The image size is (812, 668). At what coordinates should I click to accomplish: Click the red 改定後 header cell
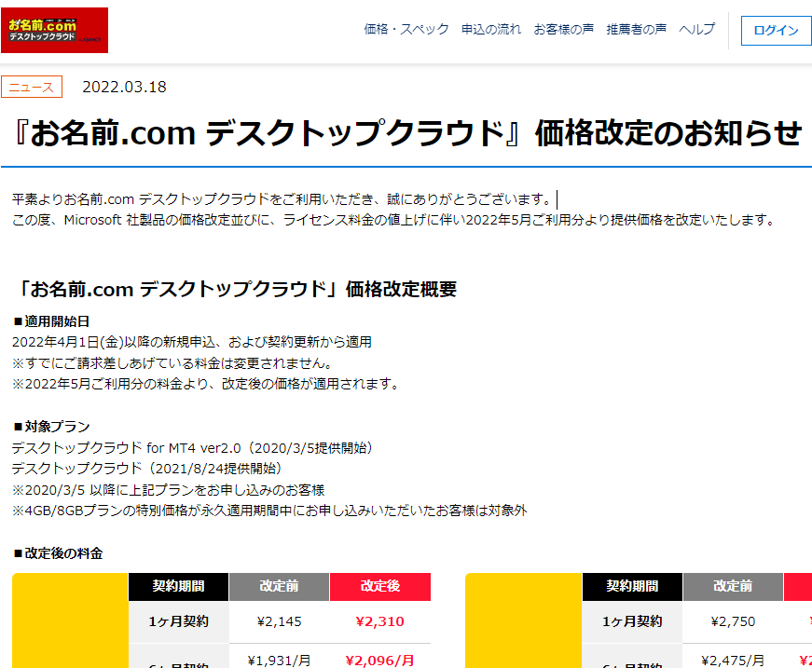pyautogui.click(x=380, y=586)
